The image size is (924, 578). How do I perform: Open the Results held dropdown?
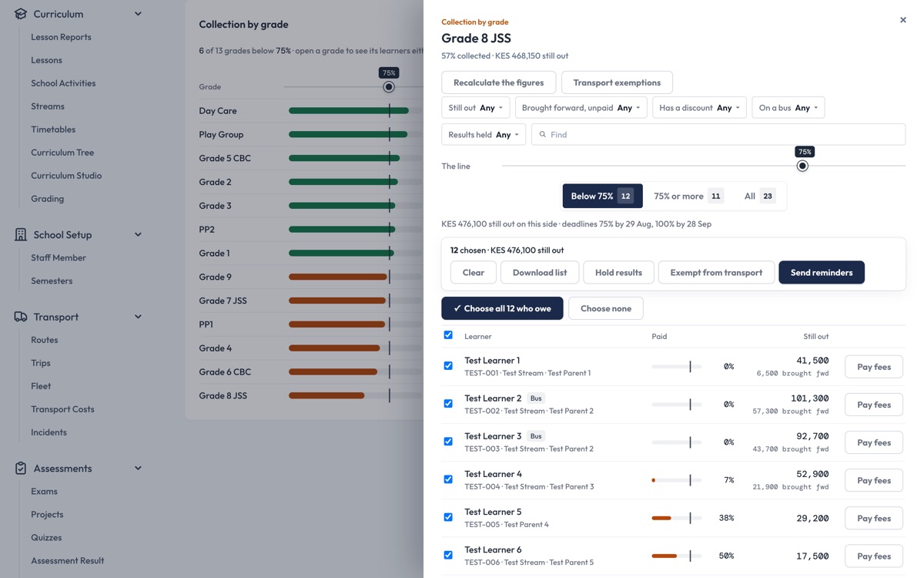coord(484,135)
